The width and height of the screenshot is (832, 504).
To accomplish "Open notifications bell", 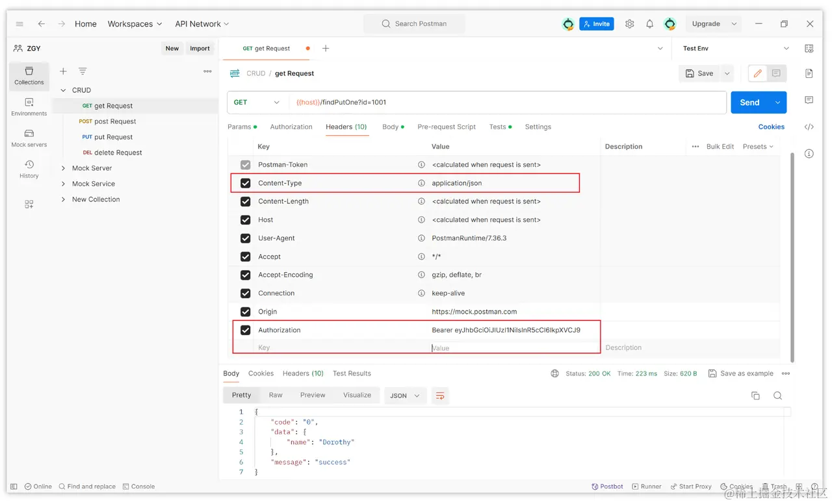I will coord(649,24).
